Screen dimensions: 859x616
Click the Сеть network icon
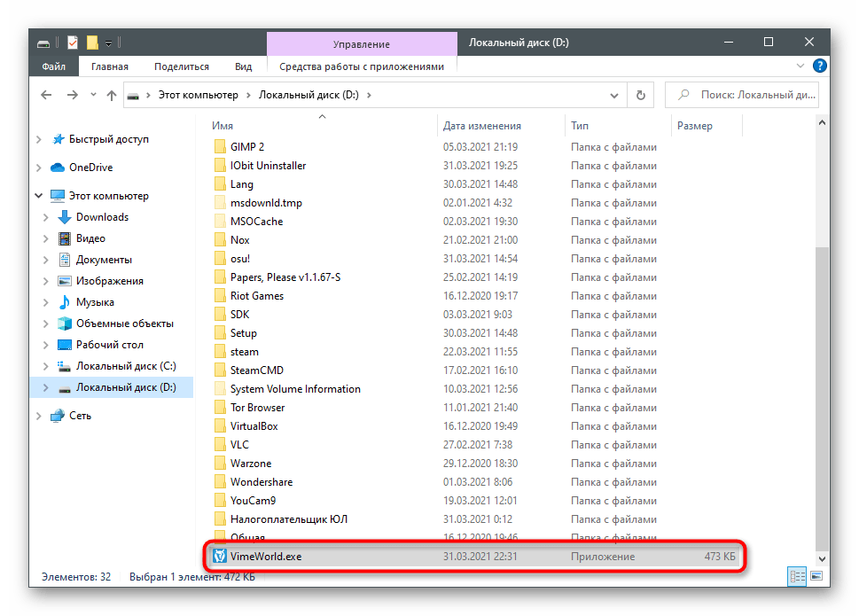(x=58, y=416)
